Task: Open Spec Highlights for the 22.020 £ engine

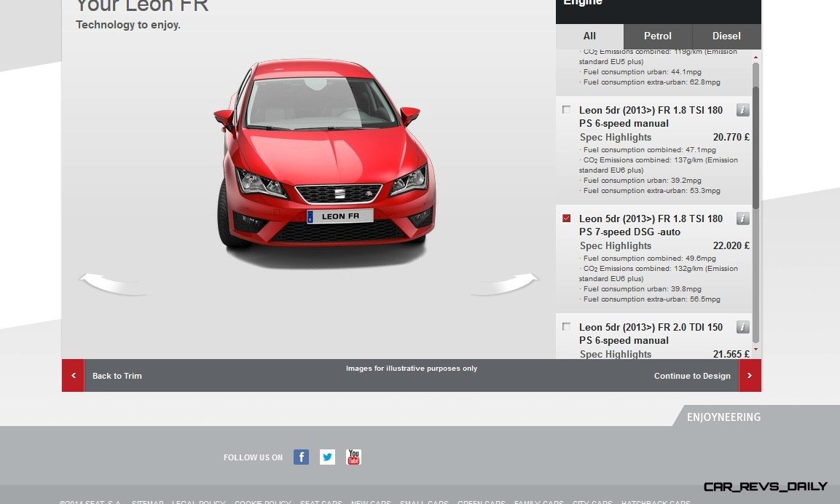Action: pyautogui.click(x=616, y=246)
